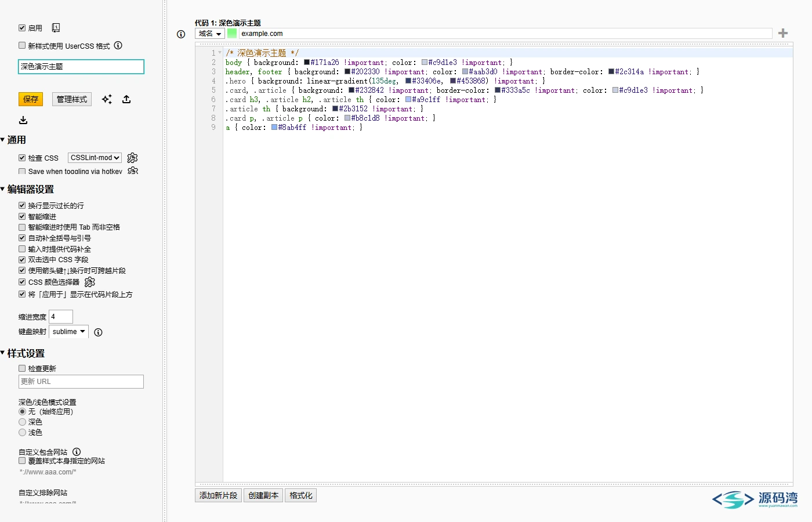Viewport: 812px width, 522px height.
Task: Click 添加新片段 button
Action: click(219, 495)
